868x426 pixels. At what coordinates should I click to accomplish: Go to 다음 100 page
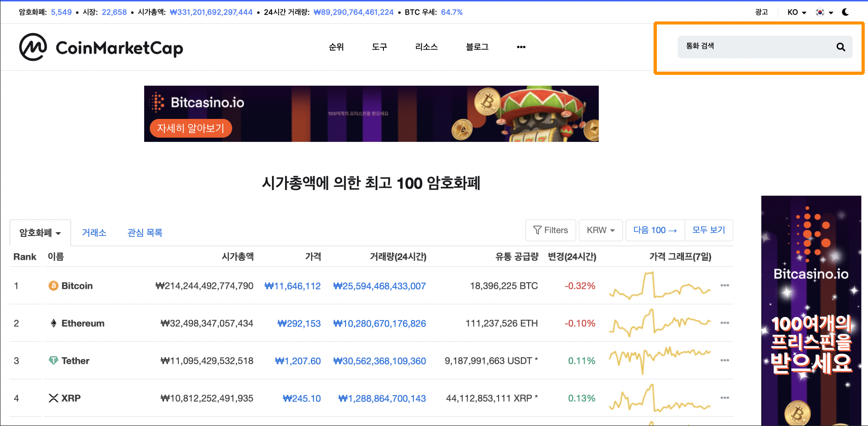pyautogui.click(x=655, y=230)
